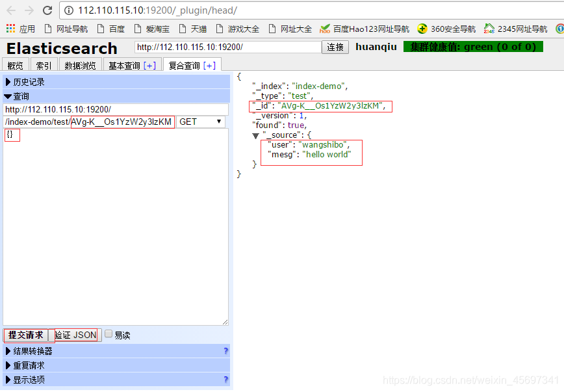
Task: Click the site info icon in address bar
Action: click(69, 10)
